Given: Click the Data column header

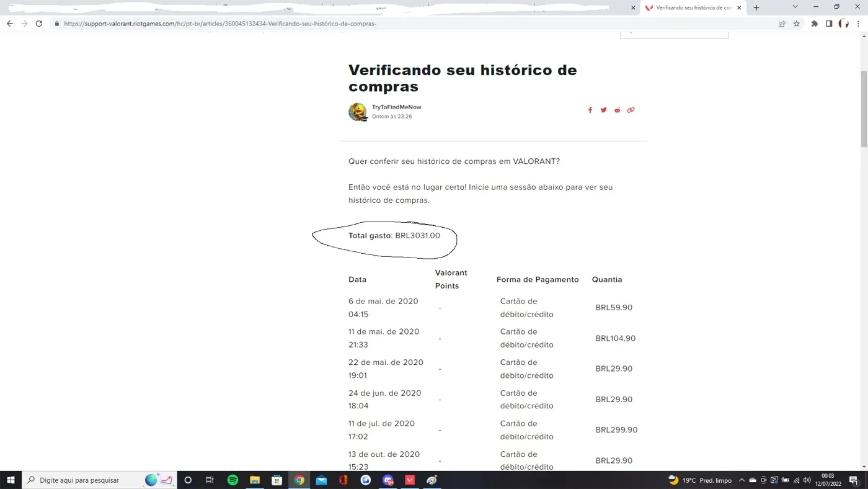Looking at the screenshot, I should click(x=357, y=279).
